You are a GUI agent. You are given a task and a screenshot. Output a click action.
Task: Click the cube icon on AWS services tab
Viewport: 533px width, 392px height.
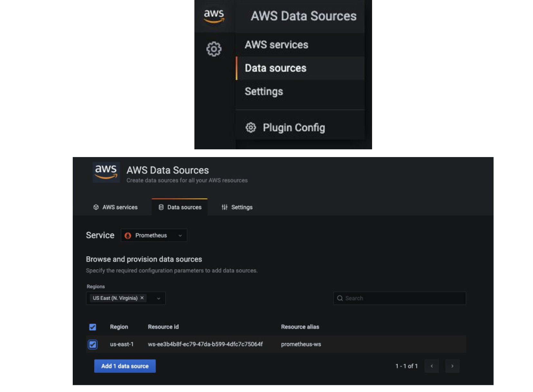pyautogui.click(x=96, y=207)
